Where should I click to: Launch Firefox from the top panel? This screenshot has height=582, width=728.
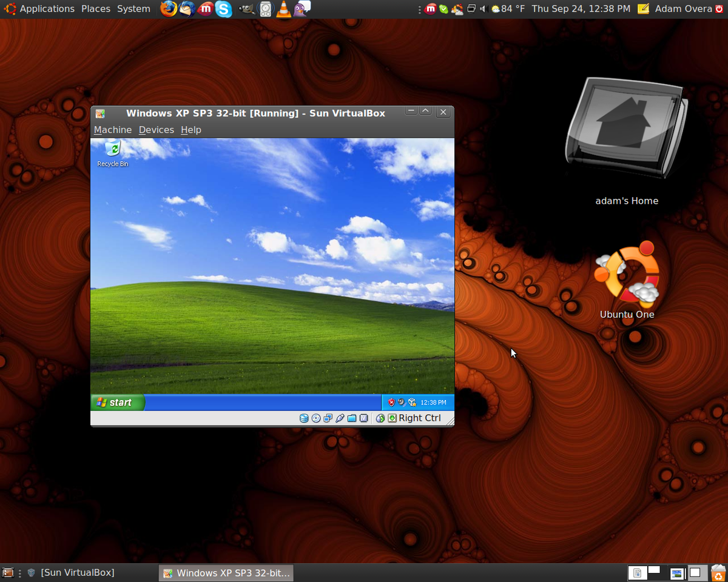(168, 9)
